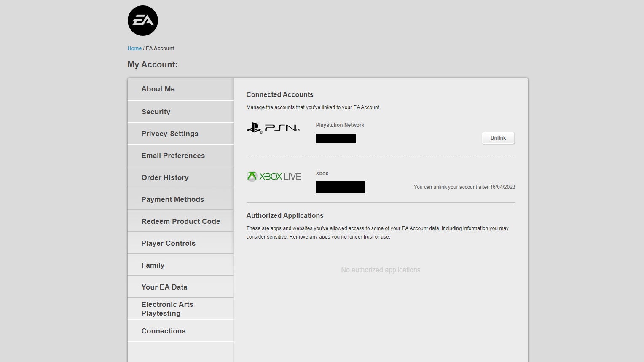Viewport: 644px width, 362px height.
Task: Open Electronic Arts Playtesting section
Action: (167, 308)
